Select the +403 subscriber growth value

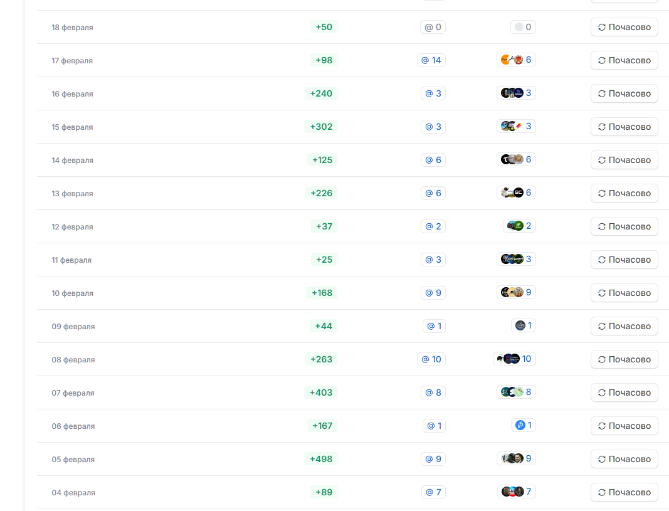pyautogui.click(x=321, y=393)
